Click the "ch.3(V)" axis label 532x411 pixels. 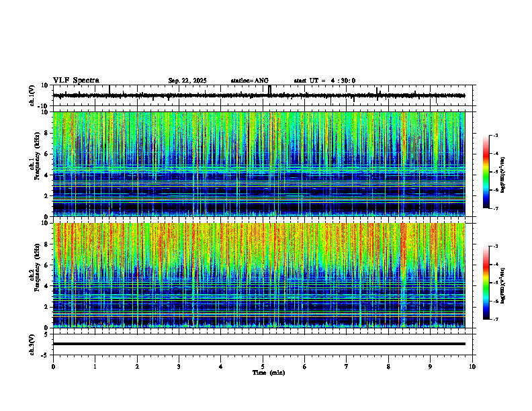(32, 345)
